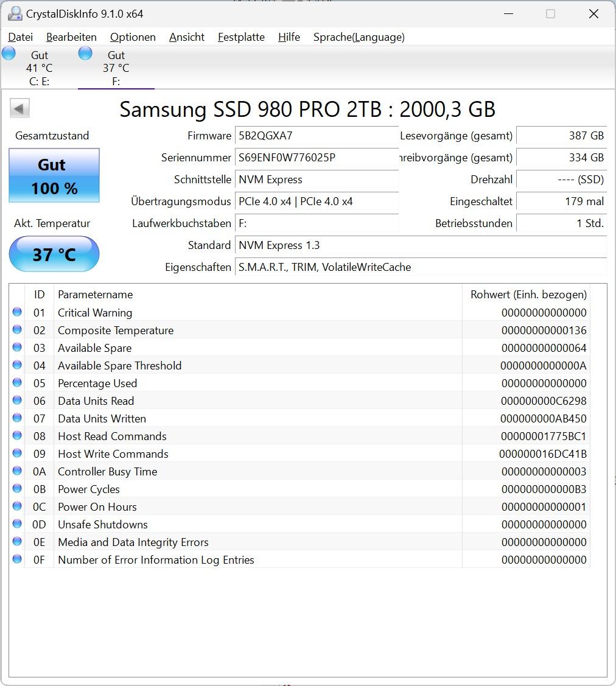
Task: Click the ID column header
Action: 40,295
